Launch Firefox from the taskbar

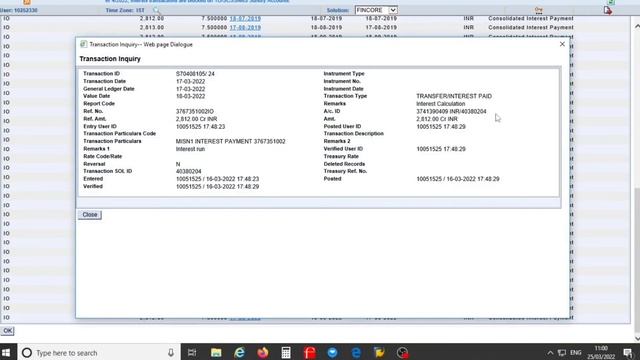point(262,353)
